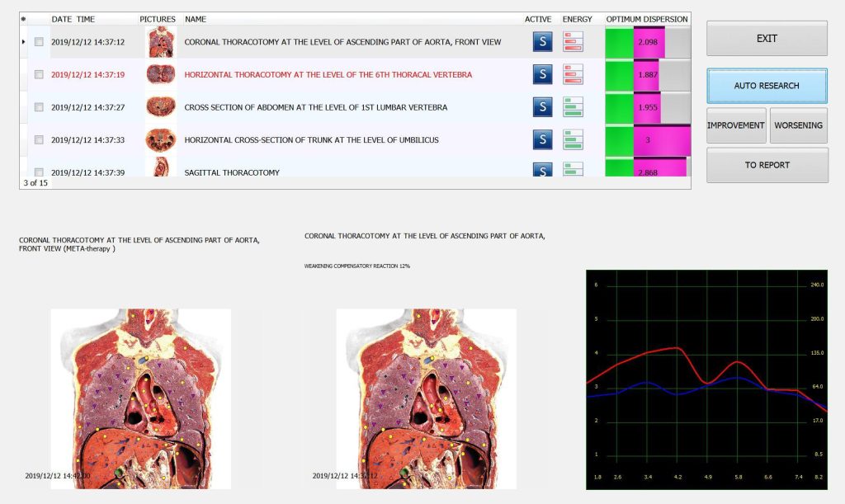This screenshot has height=504, width=845.
Task: Click the red date 2019/12/12 14:37:19
Action: (x=87, y=75)
